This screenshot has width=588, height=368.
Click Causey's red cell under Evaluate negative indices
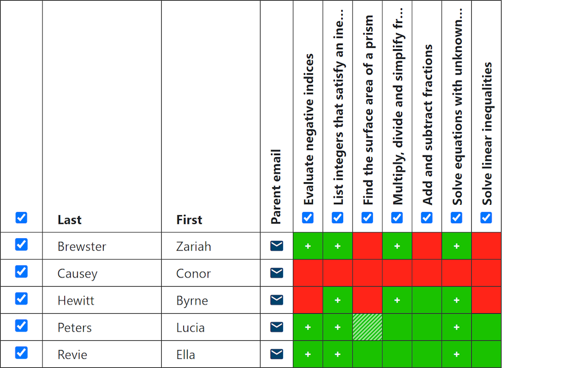pyautogui.click(x=308, y=272)
